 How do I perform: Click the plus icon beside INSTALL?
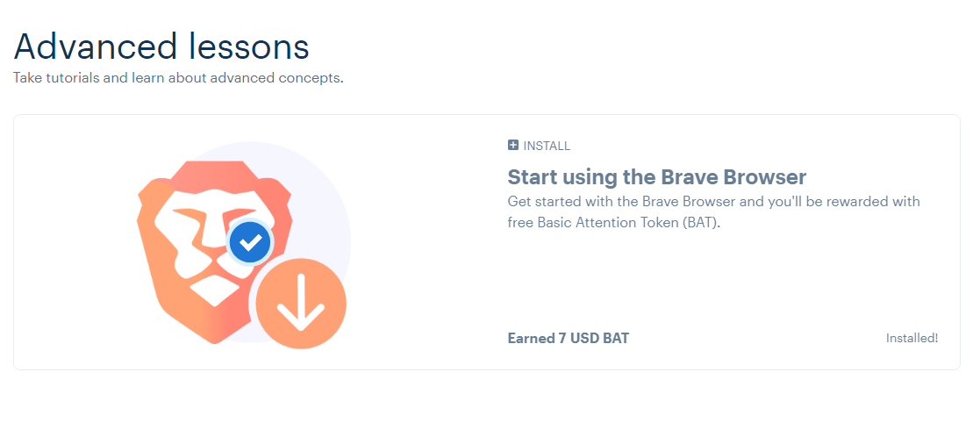pos(513,146)
